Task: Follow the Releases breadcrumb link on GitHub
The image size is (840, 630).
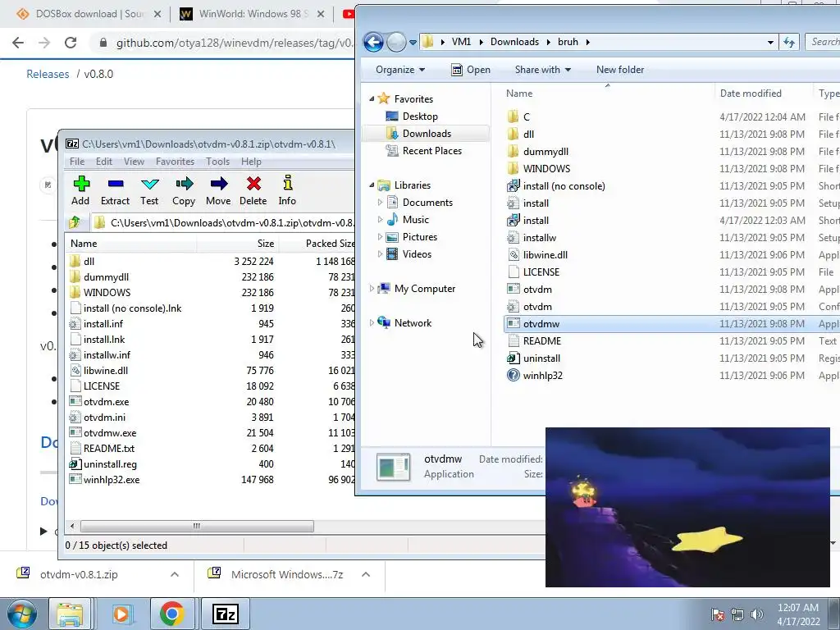Action: (48, 74)
